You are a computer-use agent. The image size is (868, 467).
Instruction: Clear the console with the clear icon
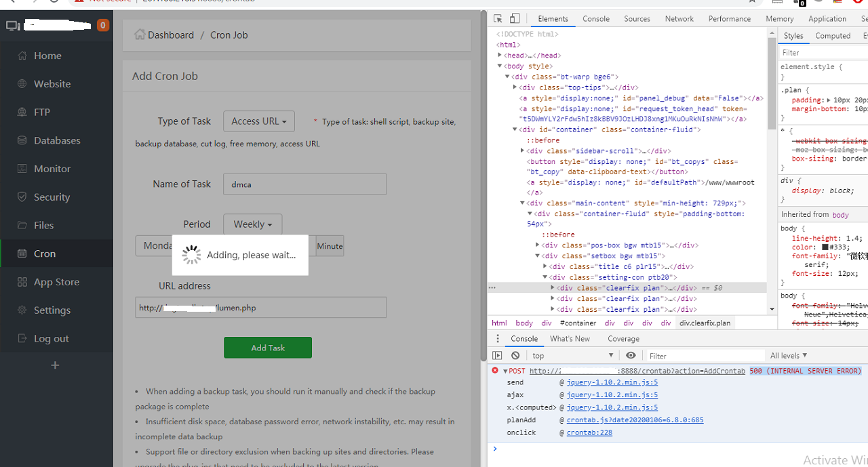click(515, 355)
